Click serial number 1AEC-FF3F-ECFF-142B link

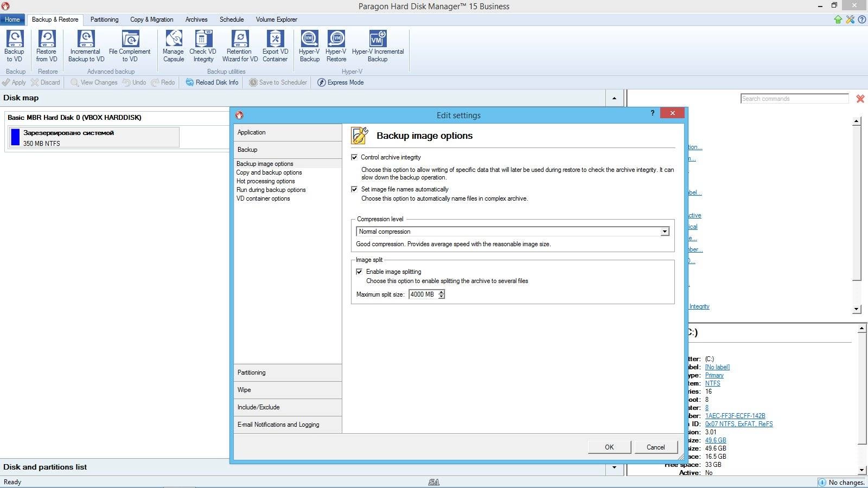pos(735,416)
